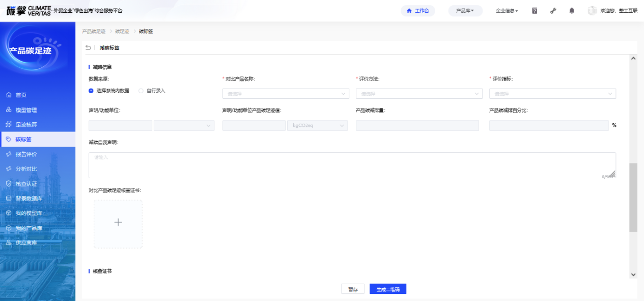Open the 评价指标 dropdown
The image size is (644, 301).
pyautogui.click(x=552, y=94)
